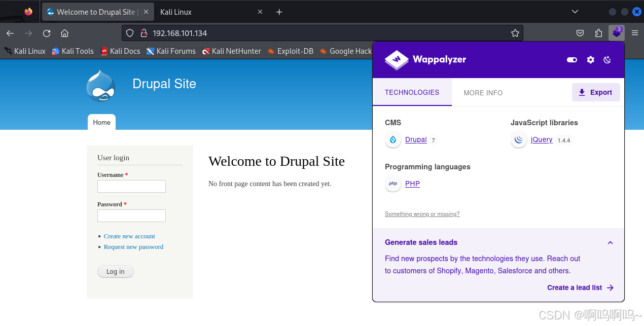
Task: Select the TECHNOLOGIES tab
Action: tap(412, 92)
